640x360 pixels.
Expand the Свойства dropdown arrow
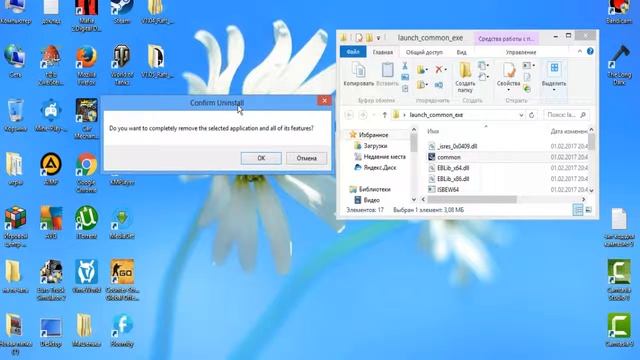point(509,90)
